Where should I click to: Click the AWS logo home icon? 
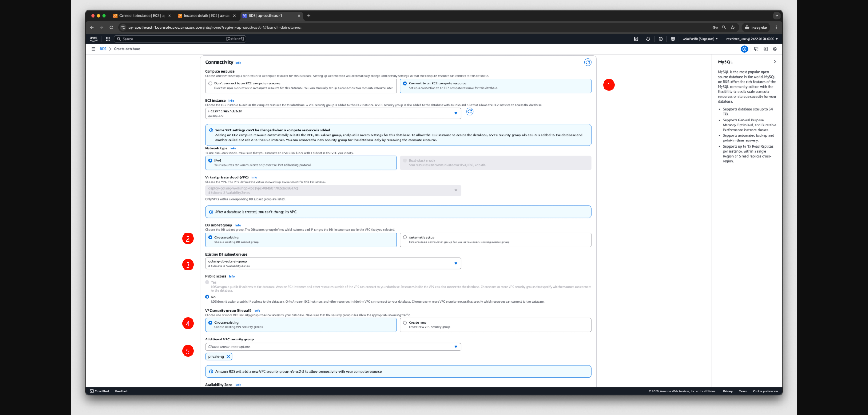point(94,39)
